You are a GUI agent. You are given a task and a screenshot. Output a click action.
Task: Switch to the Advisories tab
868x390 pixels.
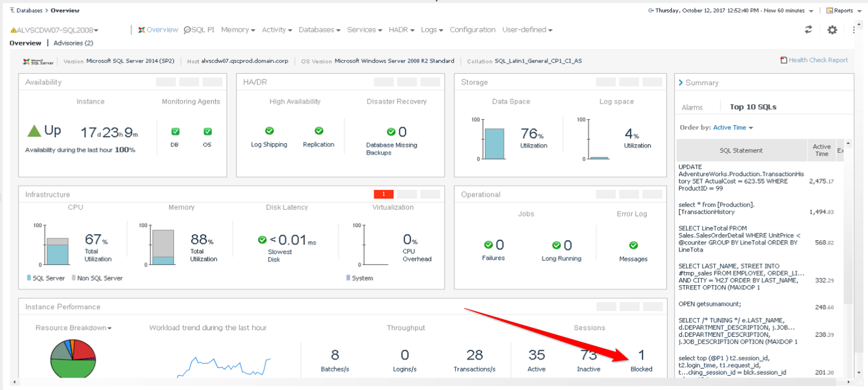click(73, 43)
